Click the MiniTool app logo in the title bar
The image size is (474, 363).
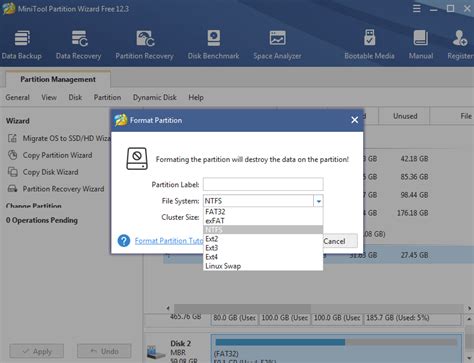click(9, 9)
